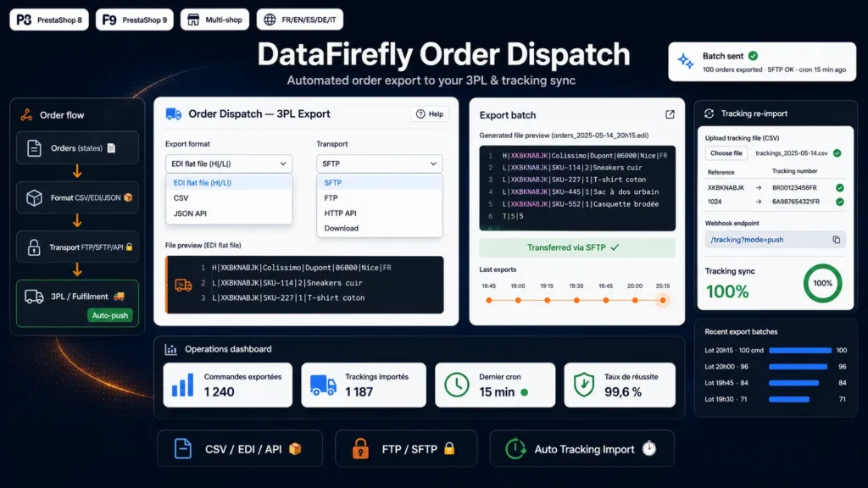Viewport: 868px width, 488px height.
Task: Click the padlock icon beside Transport FTP/SFTP/API
Action: 34,247
